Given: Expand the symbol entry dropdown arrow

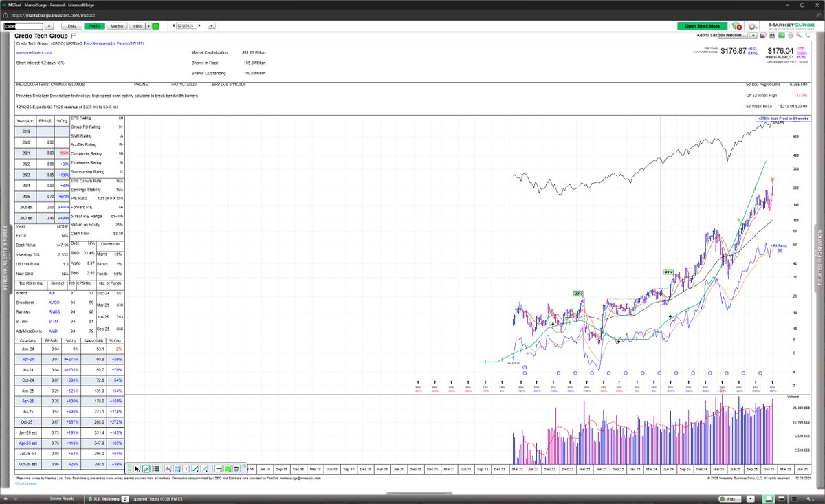Looking at the screenshot, I should pos(49,26).
